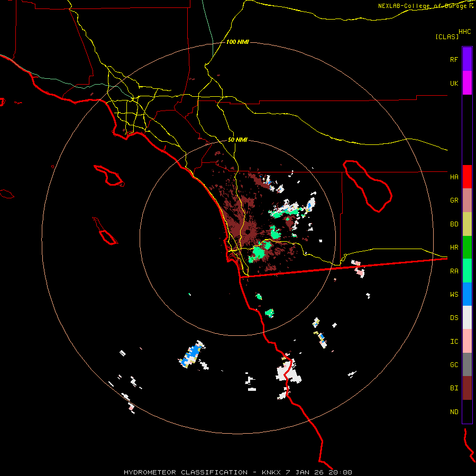Click the RF legend label
Screen dimensions: 476x476
point(454,59)
